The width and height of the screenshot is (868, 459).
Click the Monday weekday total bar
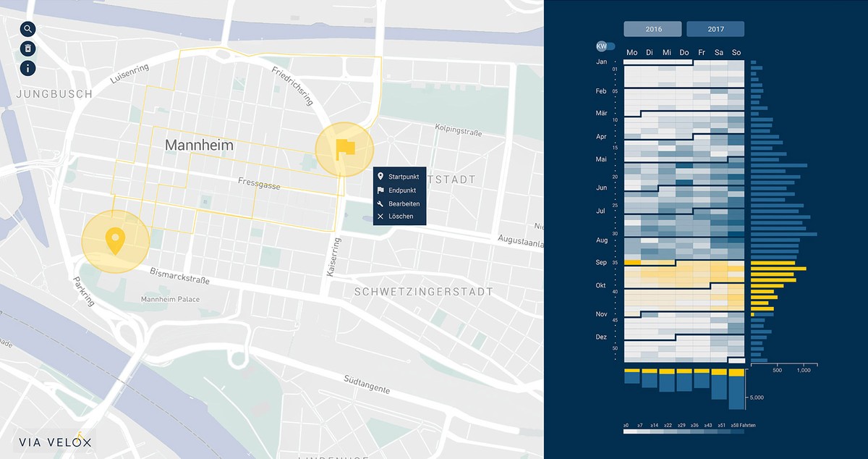pyautogui.click(x=632, y=376)
